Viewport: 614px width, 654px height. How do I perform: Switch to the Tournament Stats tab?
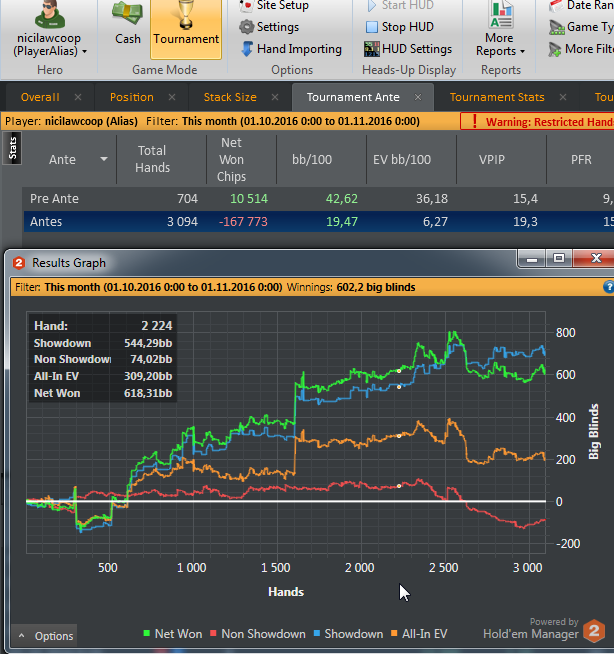point(497,97)
